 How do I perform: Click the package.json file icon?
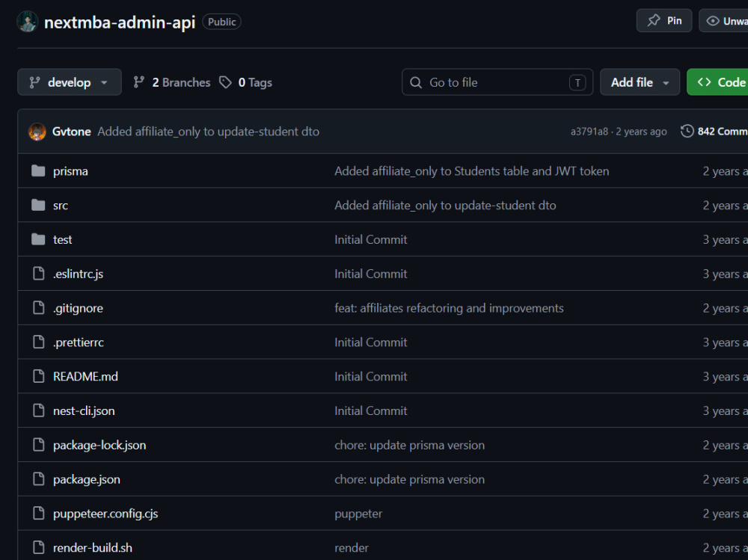(39, 479)
